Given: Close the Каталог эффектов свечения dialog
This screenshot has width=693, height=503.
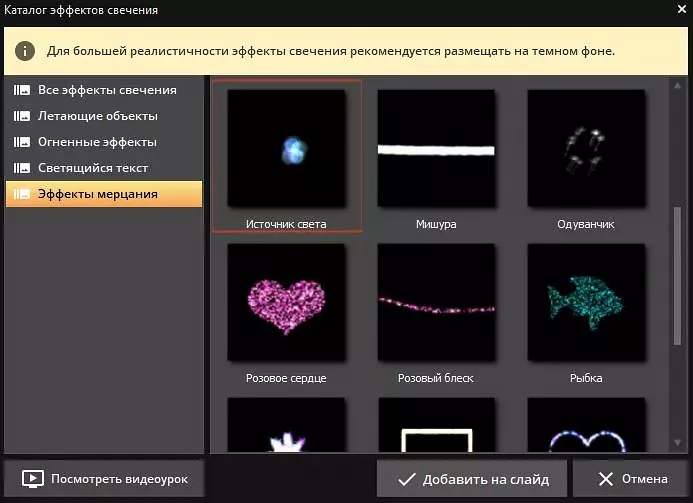Looking at the screenshot, I should (682, 9).
